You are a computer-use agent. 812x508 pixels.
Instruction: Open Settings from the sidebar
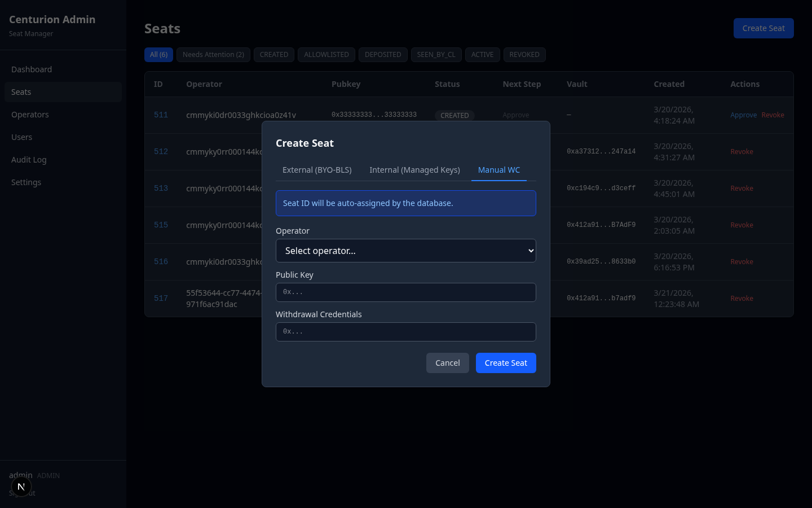[x=26, y=182]
